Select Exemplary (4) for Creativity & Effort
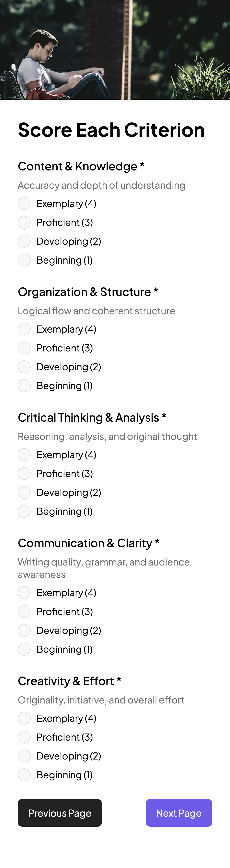Image resolution: width=230 pixels, height=868 pixels. (24, 718)
